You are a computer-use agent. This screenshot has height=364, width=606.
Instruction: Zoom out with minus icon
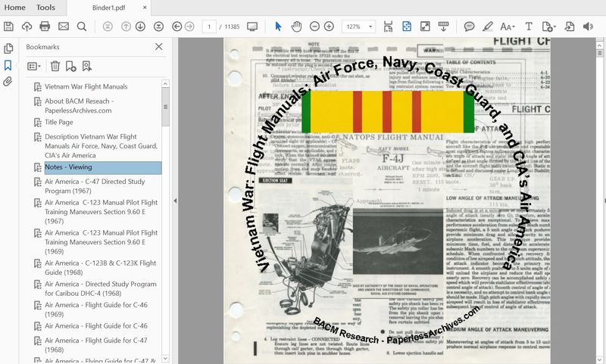click(x=314, y=26)
